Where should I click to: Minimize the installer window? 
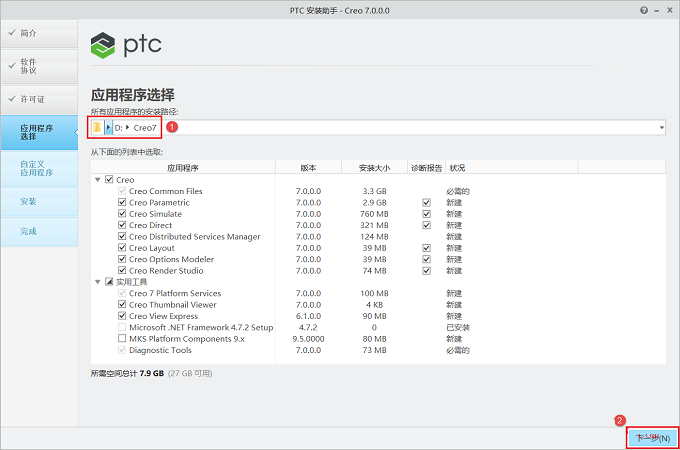[657, 11]
